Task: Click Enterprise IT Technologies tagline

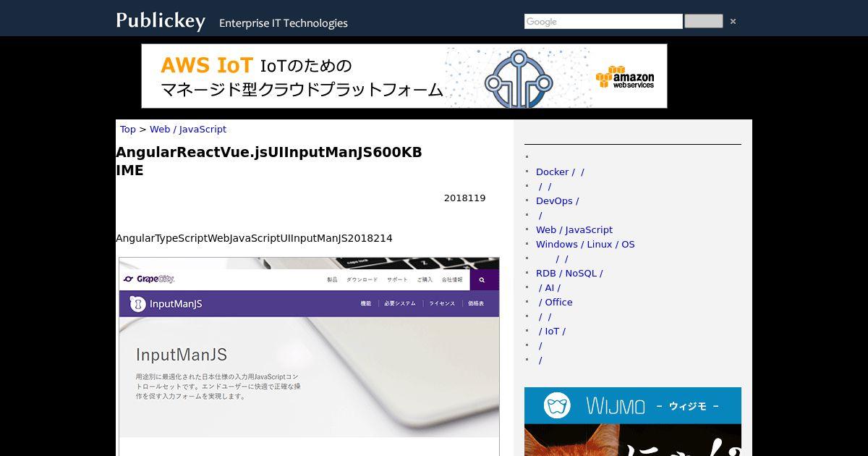Action: pos(284,23)
